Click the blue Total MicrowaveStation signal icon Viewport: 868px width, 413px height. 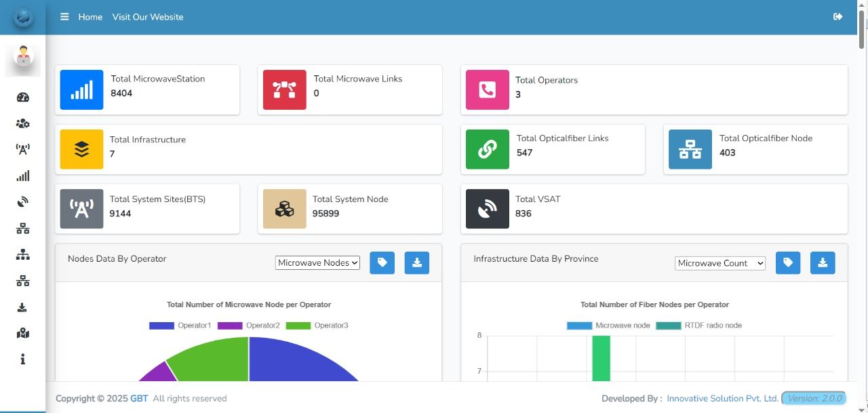[82, 90]
